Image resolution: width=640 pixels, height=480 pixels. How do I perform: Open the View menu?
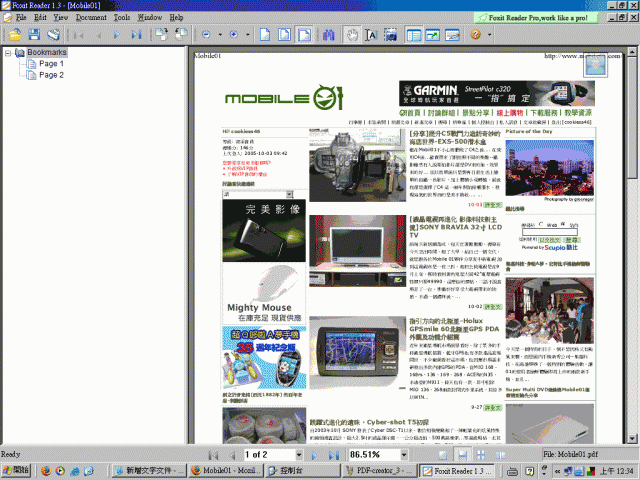coord(61,18)
